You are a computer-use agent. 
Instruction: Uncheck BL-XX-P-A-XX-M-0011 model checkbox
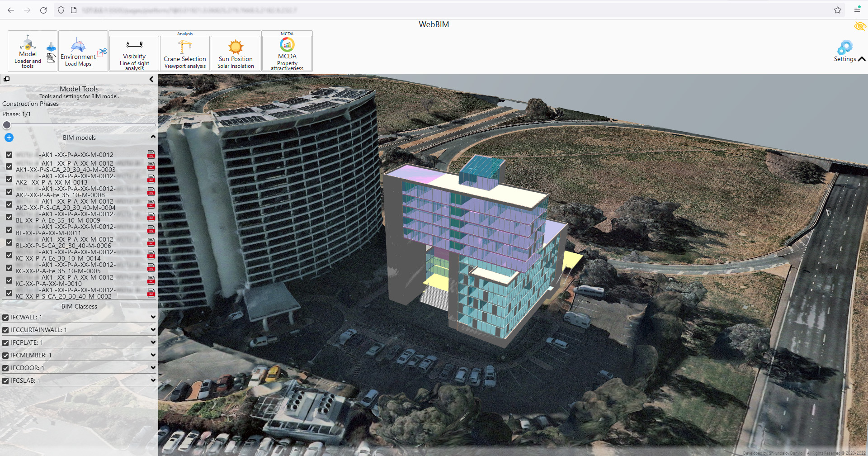click(x=9, y=230)
